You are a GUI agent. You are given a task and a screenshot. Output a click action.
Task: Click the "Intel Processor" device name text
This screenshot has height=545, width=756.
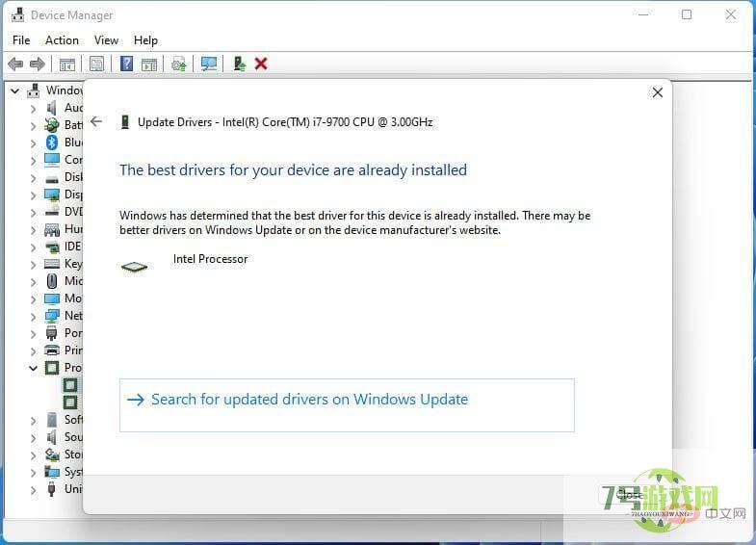click(210, 259)
